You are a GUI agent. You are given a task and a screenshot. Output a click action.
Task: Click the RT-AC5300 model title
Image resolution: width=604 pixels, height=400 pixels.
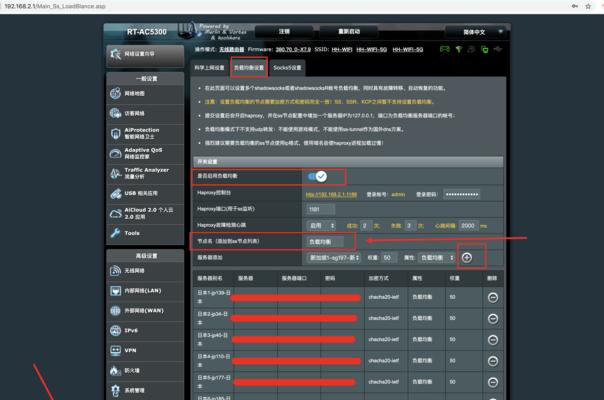(x=147, y=32)
